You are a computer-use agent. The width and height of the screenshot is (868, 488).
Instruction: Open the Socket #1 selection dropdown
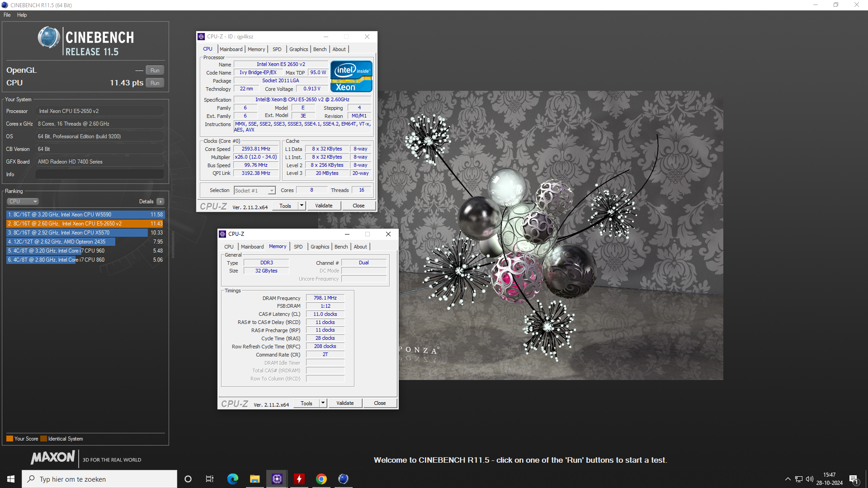click(x=255, y=191)
